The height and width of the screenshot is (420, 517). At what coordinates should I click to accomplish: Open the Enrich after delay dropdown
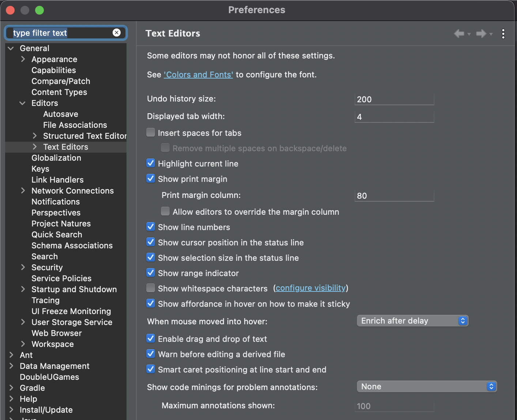[x=412, y=321]
